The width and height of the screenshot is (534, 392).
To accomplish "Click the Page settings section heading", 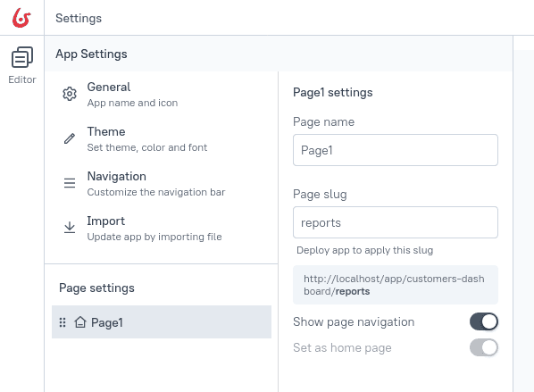I will pos(96,288).
